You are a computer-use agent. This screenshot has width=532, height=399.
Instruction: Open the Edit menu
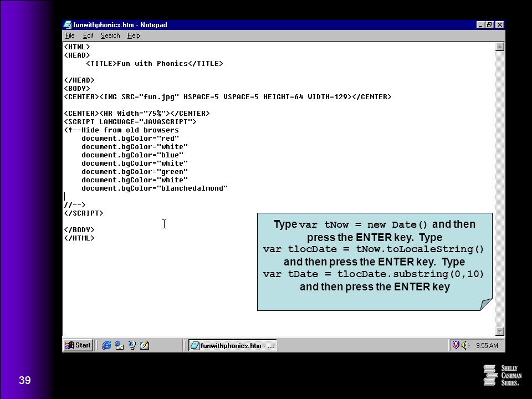tap(88, 35)
